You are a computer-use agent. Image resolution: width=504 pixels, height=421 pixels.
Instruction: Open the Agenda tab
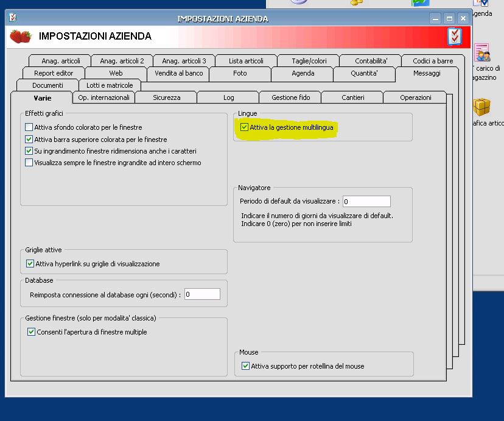[x=303, y=73]
